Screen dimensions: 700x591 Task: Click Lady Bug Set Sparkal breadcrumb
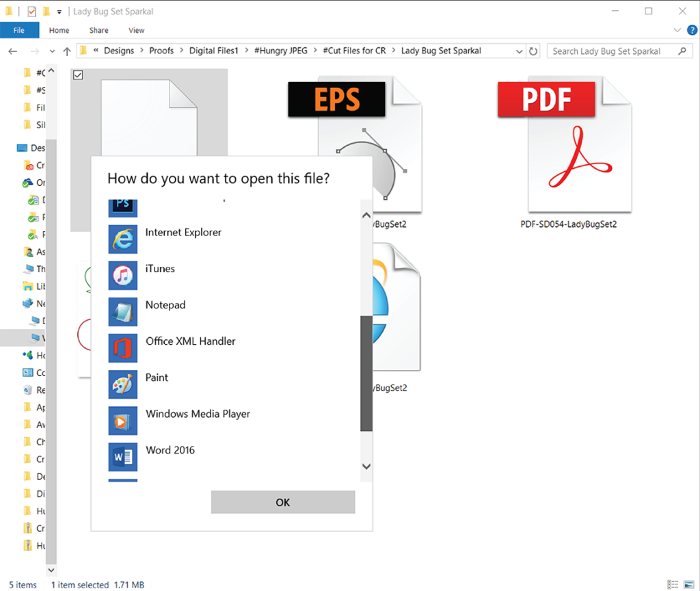pyautogui.click(x=441, y=51)
